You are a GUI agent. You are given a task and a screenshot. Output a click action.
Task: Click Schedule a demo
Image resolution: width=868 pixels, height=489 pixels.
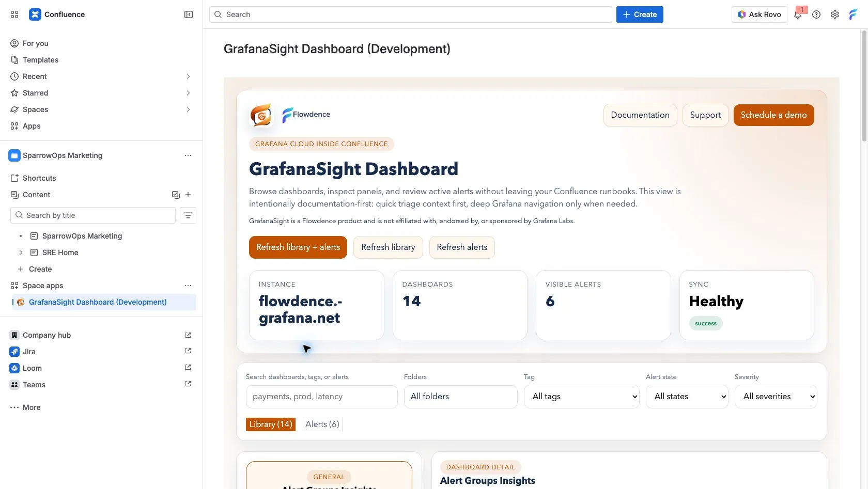pyautogui.click(x=773, y=115)
